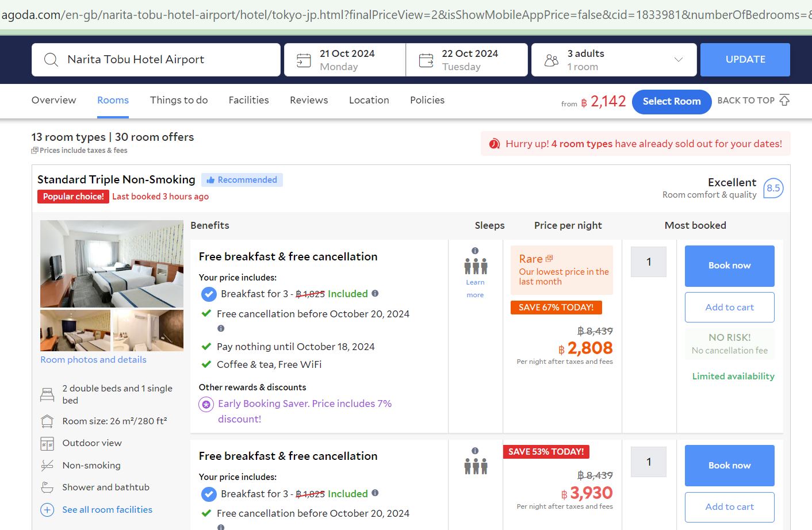Click info icon above first sleeps figures
812x530 pixels.
pyautogui.click(x=475, y=251)
